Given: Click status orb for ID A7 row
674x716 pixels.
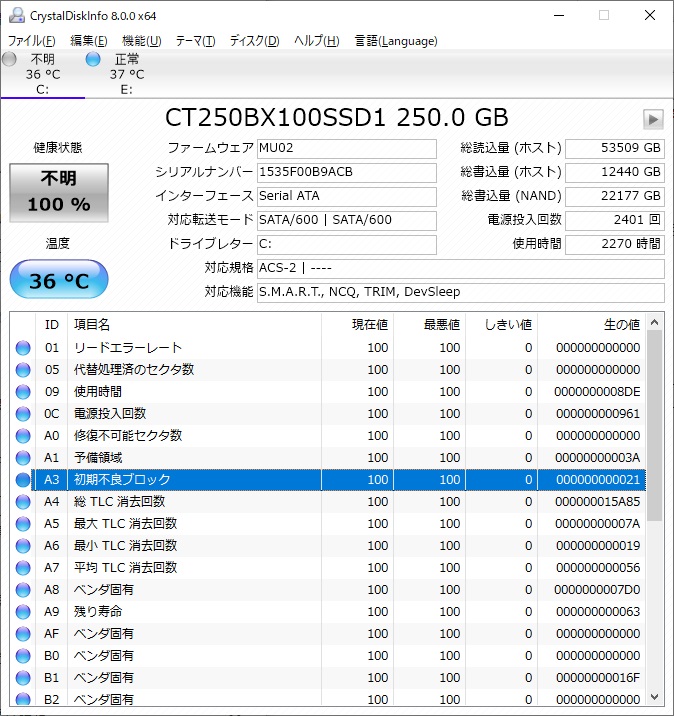Looking at the screenshot, I should pyautogui.click(x=23, y=568).
